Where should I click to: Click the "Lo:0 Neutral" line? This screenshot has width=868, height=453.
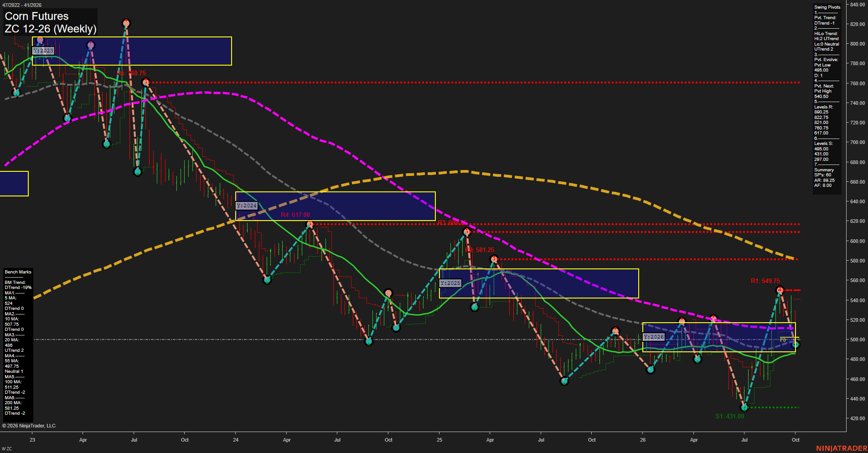click(827, 44)
